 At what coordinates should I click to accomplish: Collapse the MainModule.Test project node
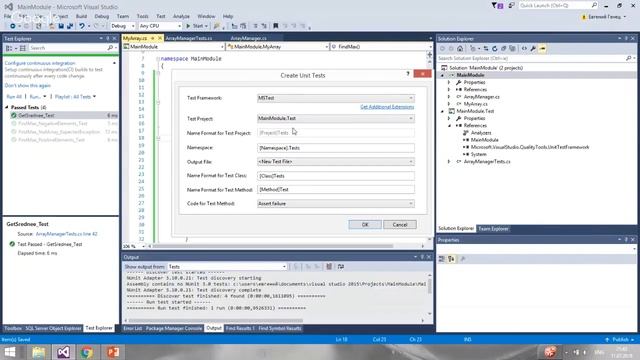click(442, 111)
